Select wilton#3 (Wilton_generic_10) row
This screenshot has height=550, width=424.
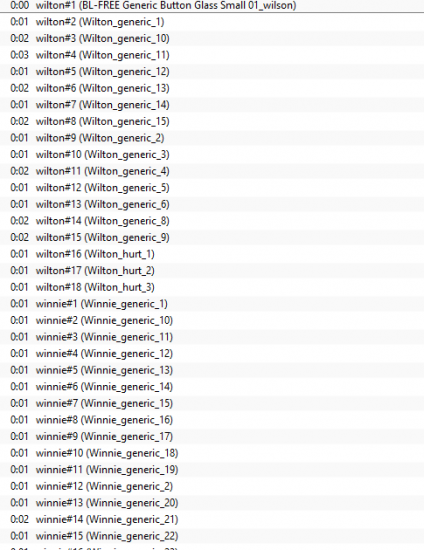(212, 39)
